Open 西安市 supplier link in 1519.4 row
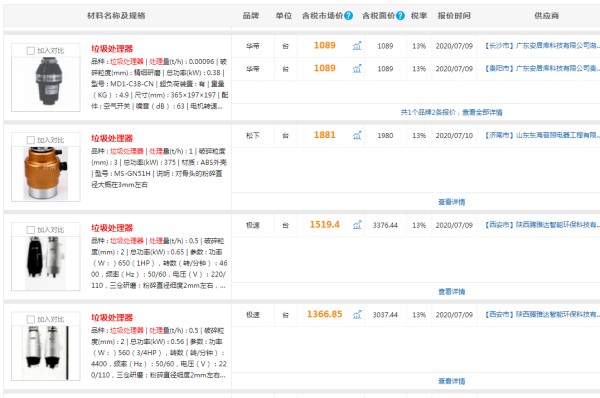This screenshot has height=398, width=600. 541,225
